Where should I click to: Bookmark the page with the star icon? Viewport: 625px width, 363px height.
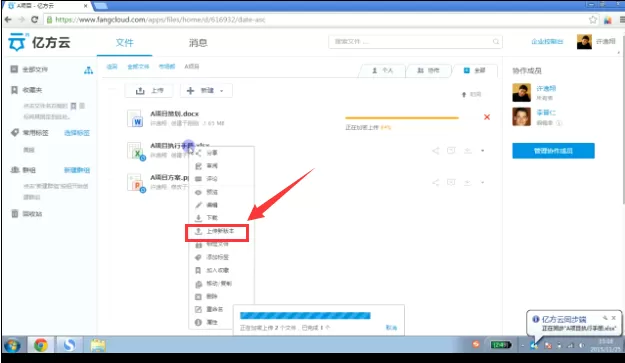pyautogui.click(x=593, y=20)
